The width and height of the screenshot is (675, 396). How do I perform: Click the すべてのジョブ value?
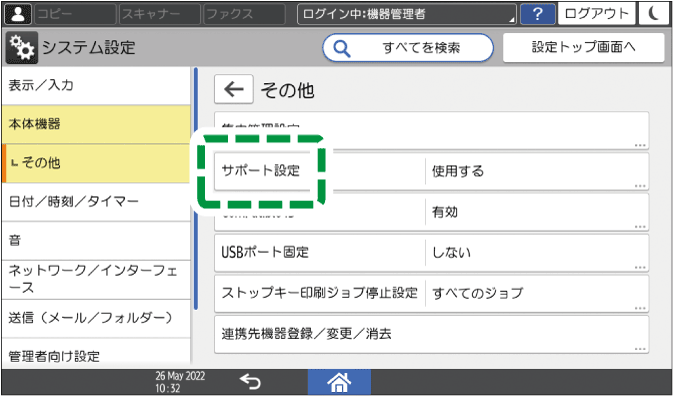(478, 294)
